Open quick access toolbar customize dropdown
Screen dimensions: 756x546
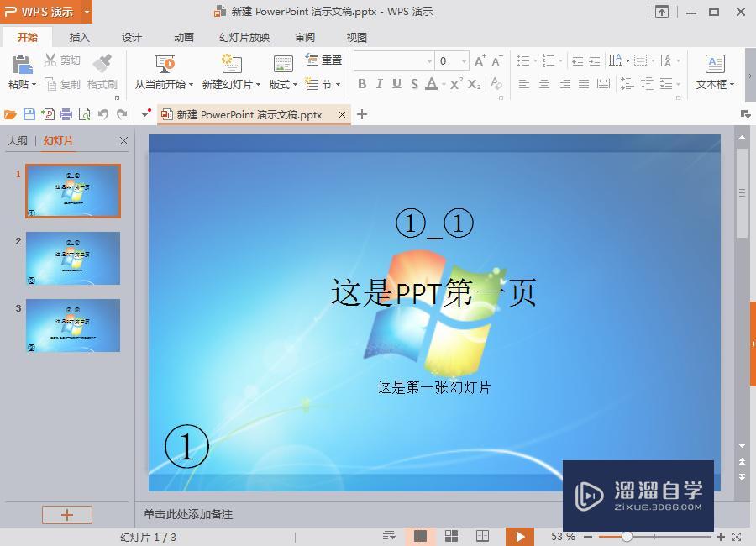(x=146, y=114)
